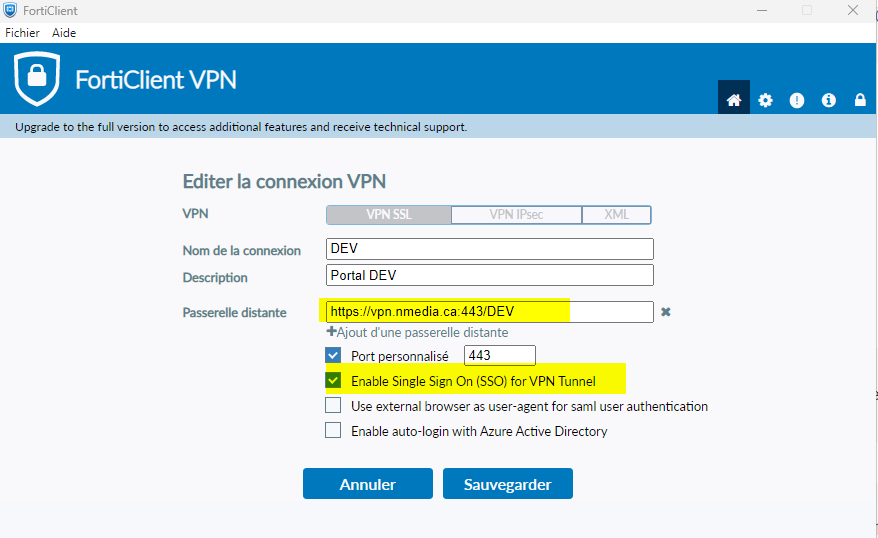This screenshot has width=878, height=538.
Task: Remove the remote gateway with X icon
Action: point(665,312)
